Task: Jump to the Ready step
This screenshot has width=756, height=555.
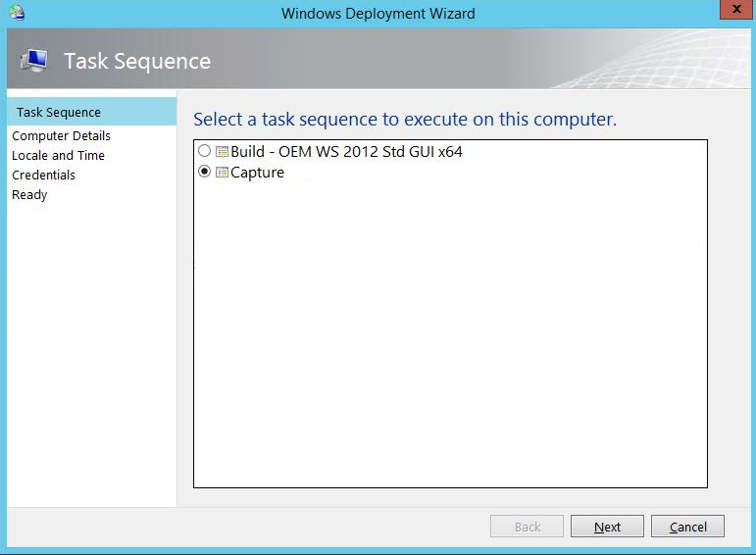Action: click(x=29, y=195)
